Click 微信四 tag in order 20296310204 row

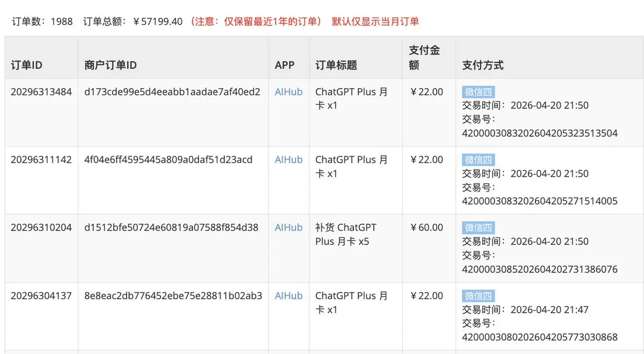(478, 228)
